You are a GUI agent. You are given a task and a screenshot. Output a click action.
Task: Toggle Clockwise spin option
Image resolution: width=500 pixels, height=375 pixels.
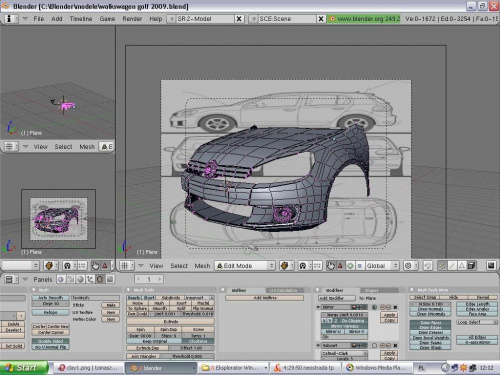tap(198, 341)
